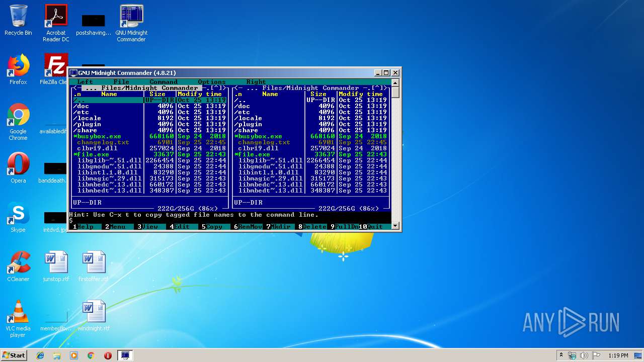Image resolution: width=644 pixels, height=362 pixels.
Task: Sort left panel by Name column header
Action: click(109, 94)
